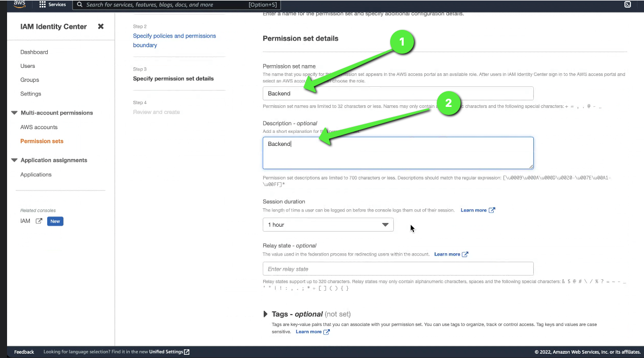
Task: Collapse Application assignments section
Action: [x=14, y=160]
